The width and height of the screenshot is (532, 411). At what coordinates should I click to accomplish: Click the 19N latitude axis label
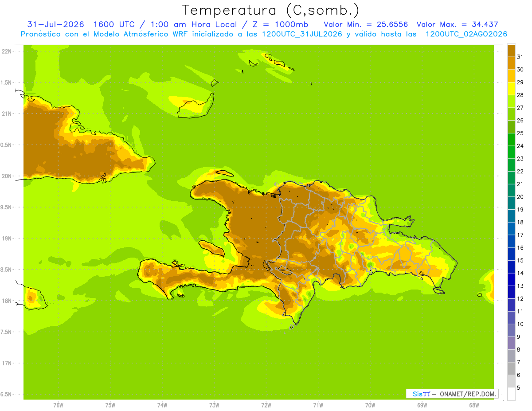click(x=7, y=239)
